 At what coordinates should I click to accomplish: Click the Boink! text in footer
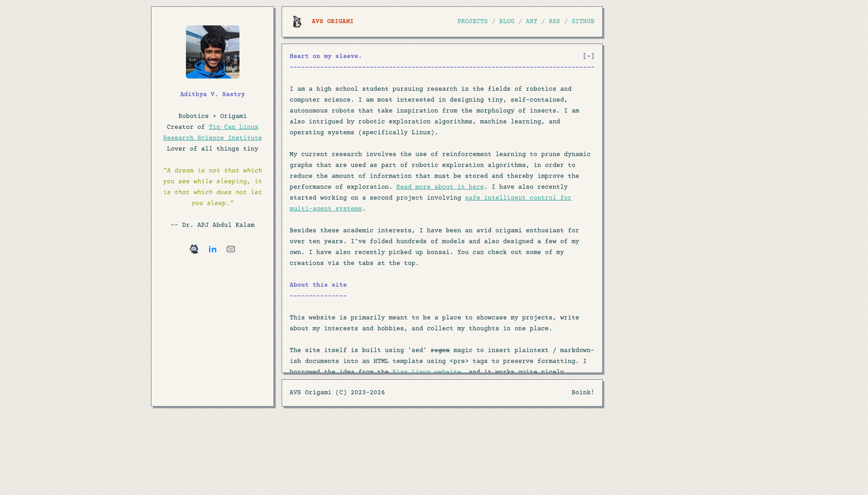pos(583,393)
